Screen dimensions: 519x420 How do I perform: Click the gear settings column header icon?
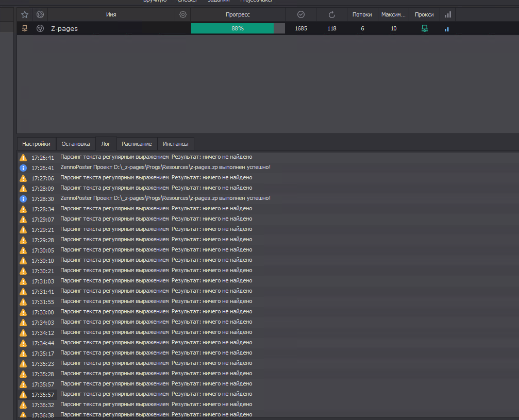pos(183,14)
